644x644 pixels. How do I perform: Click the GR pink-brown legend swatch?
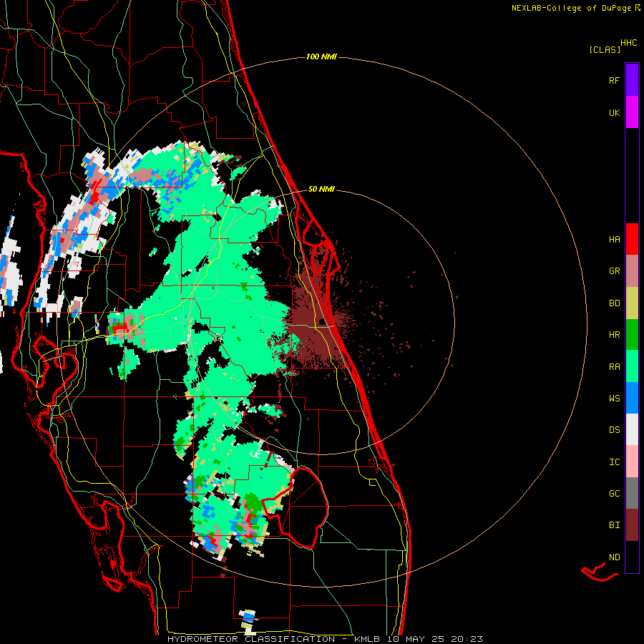point(632,271)
